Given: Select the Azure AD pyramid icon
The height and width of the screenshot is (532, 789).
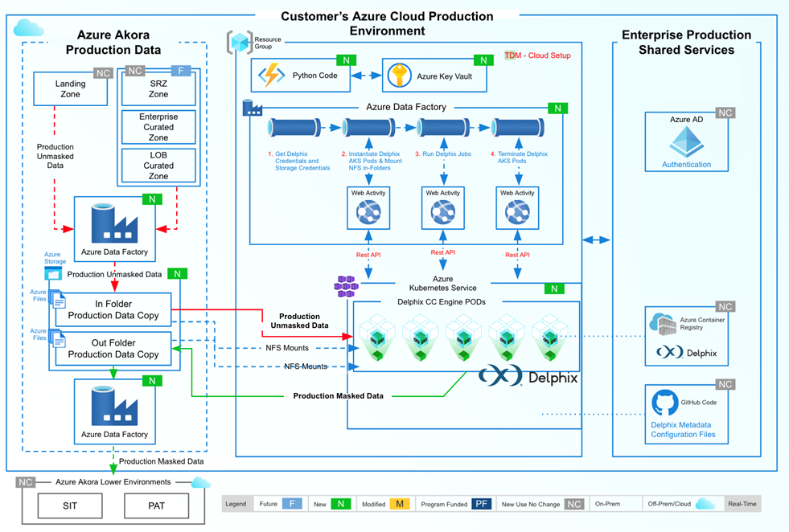Looking at the screenshot, I should [x=686, y=142].
